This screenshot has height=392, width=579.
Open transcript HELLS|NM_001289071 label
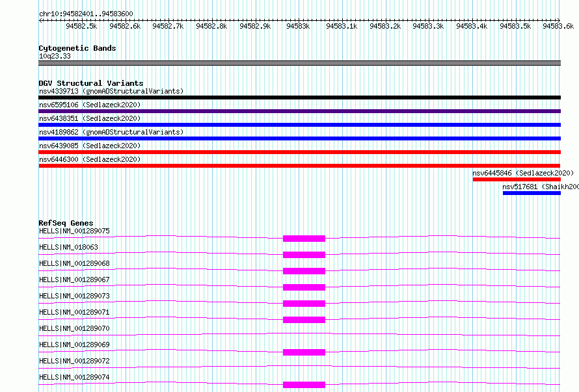[74, 312]
